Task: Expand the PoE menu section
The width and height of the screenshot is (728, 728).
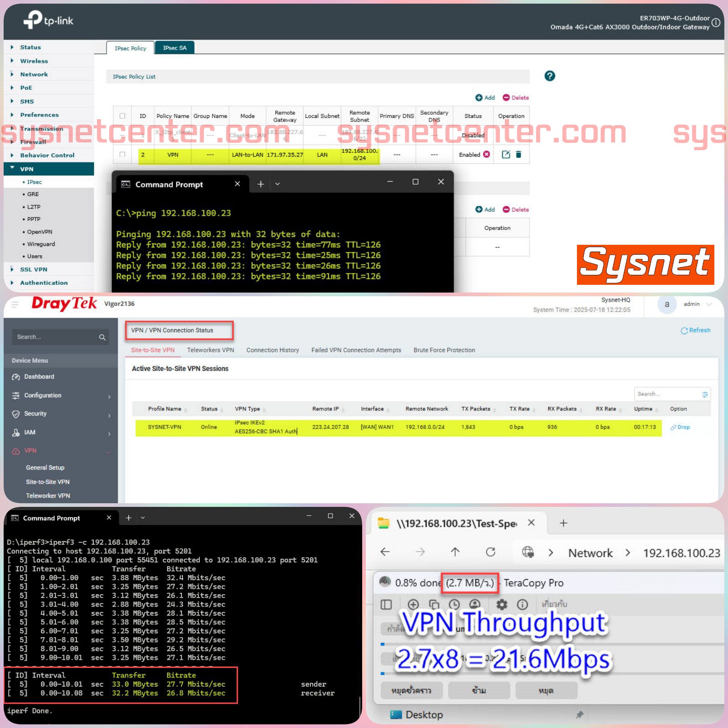Action: 26,88
